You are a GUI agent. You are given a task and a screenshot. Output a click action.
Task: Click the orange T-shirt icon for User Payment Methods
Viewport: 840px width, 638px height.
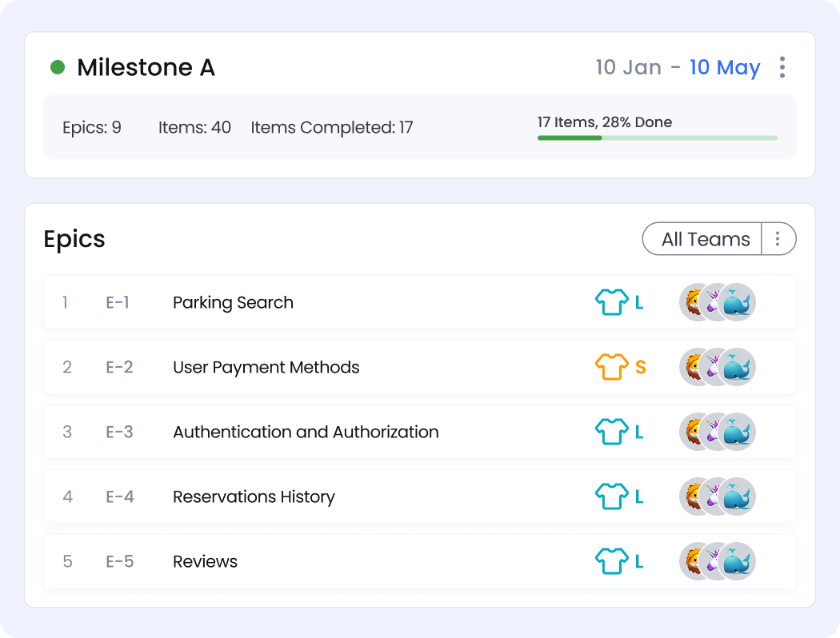coord(612,367)
